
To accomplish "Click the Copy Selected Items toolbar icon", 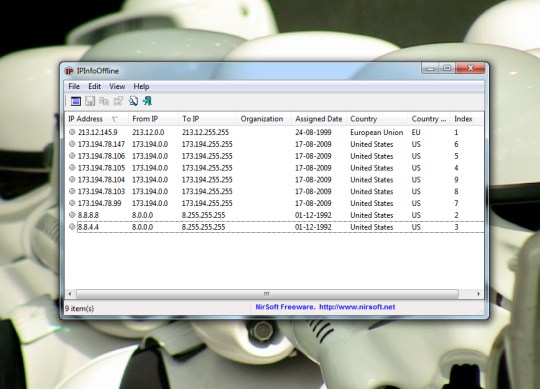I will point(104,101).
